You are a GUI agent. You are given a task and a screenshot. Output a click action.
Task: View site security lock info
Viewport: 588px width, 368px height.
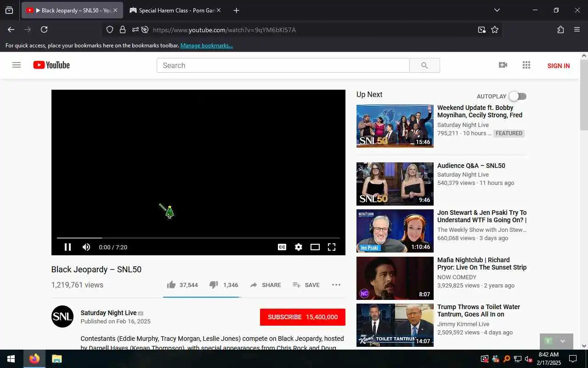(x=123, y=30)
